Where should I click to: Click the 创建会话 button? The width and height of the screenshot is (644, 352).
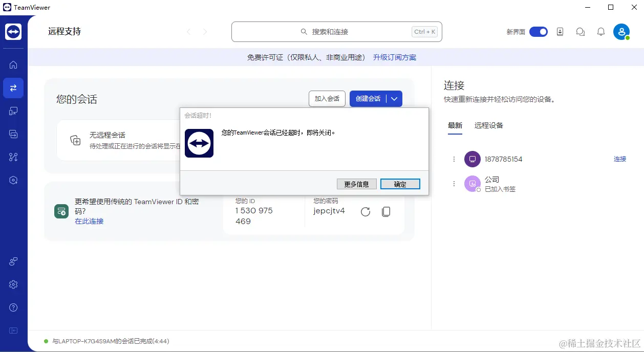[x=368, y=99]
